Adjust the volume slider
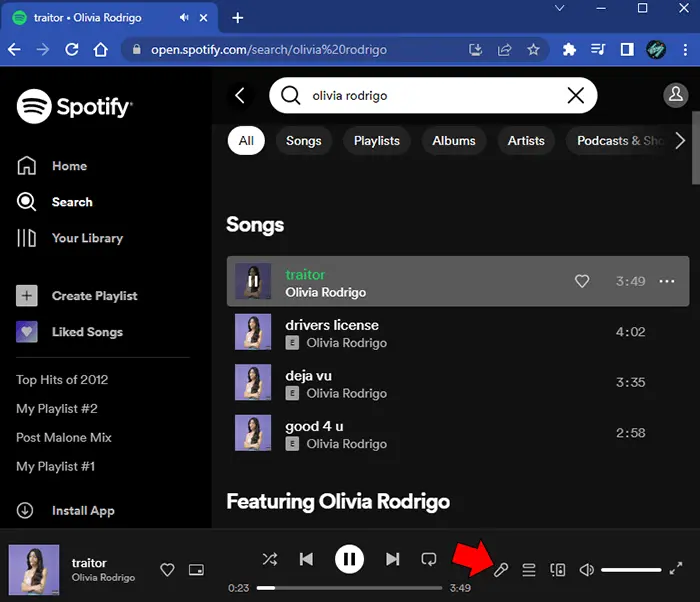Image resolution: width=700 pixels, height=602 pixels. click(x=631, y=570)
